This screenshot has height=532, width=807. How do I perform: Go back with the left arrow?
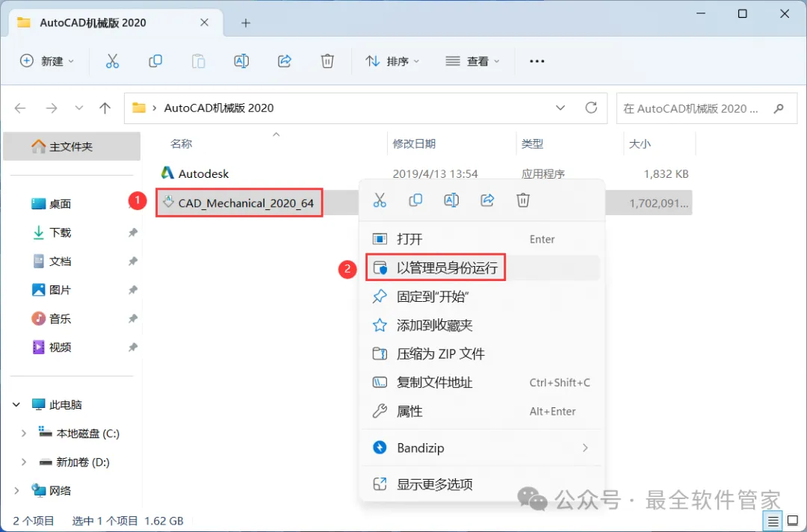tap(20, 108)
